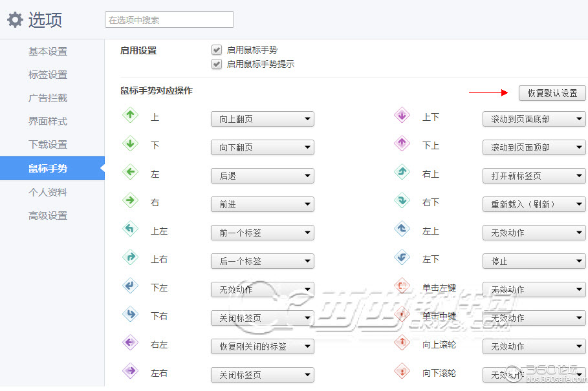
Task: Click the 在选项中搜索 search field
Action: point(169,19)
